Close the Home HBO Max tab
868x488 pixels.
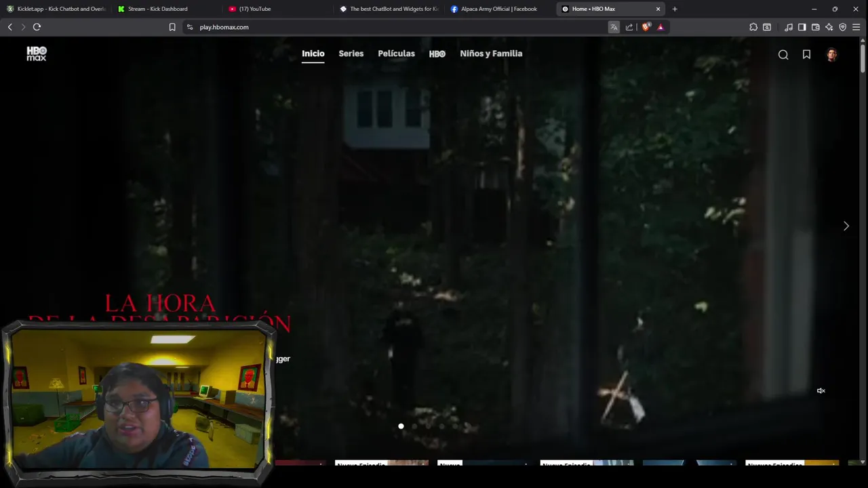(x=658, y=9)
